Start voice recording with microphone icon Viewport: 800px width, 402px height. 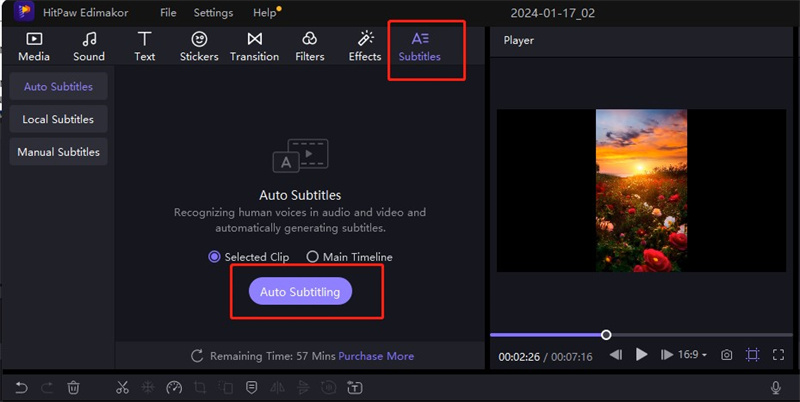tap(776, 388)
